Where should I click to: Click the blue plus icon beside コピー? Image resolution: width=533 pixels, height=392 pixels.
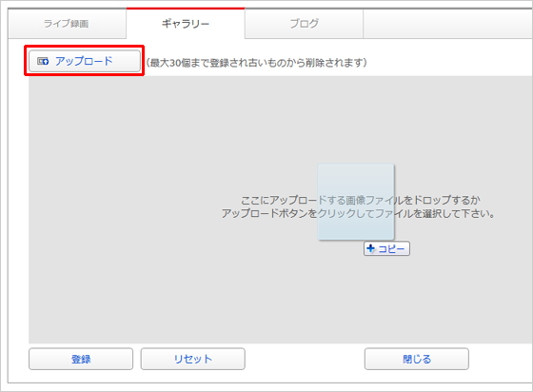point(370,248)
